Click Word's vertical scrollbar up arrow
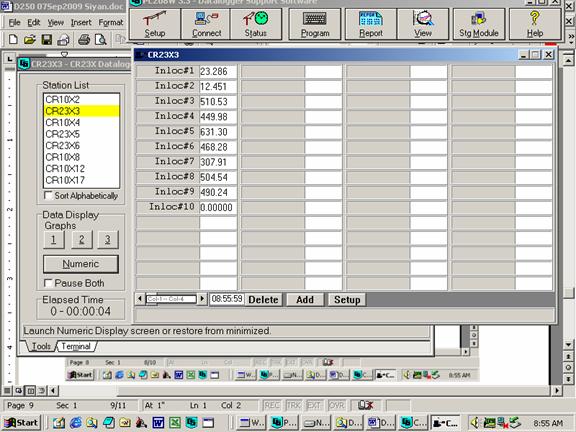The width and height of the screenshot is (576, 432). pyautogui.click(x=568, y=60)
